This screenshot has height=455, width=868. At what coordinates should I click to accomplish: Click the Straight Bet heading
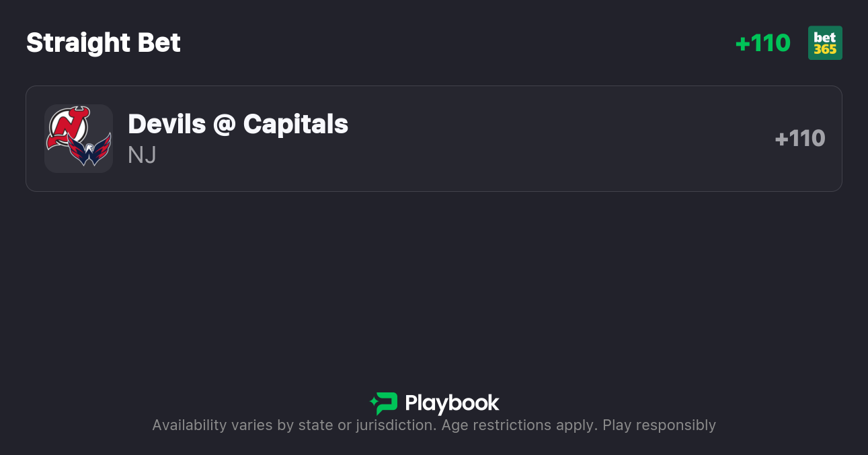pos(104,43)
